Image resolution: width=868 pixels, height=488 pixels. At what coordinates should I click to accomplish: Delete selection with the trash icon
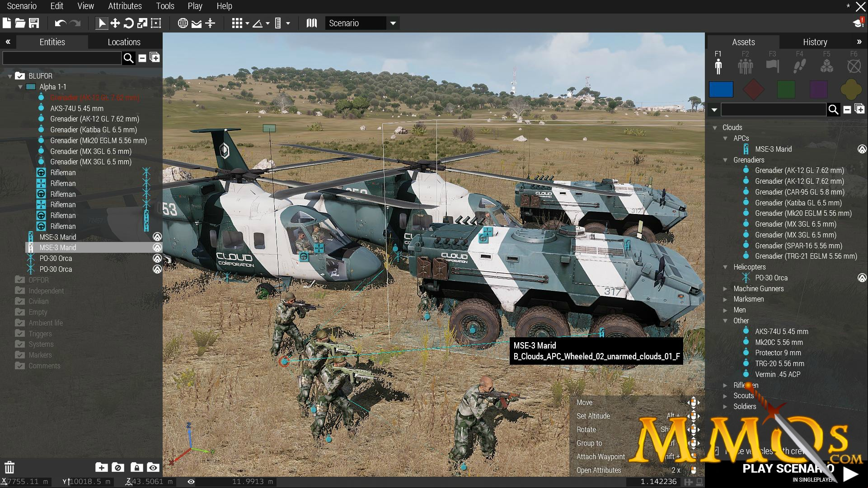click(9, 467)
